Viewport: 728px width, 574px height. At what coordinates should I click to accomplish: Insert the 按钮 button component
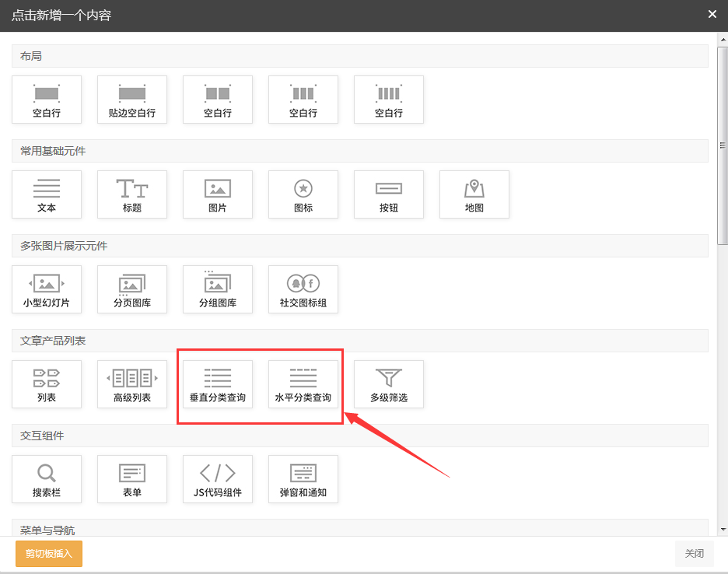[389, 194]
